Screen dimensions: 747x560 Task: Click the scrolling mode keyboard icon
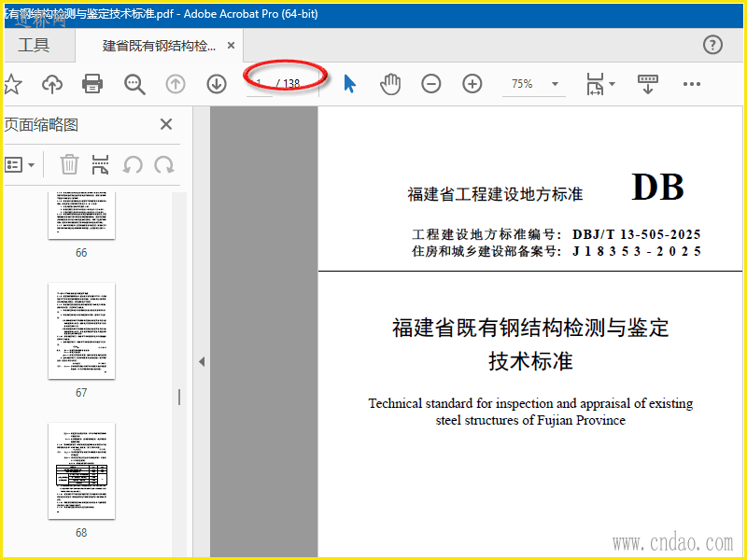(x=647, y=84)
